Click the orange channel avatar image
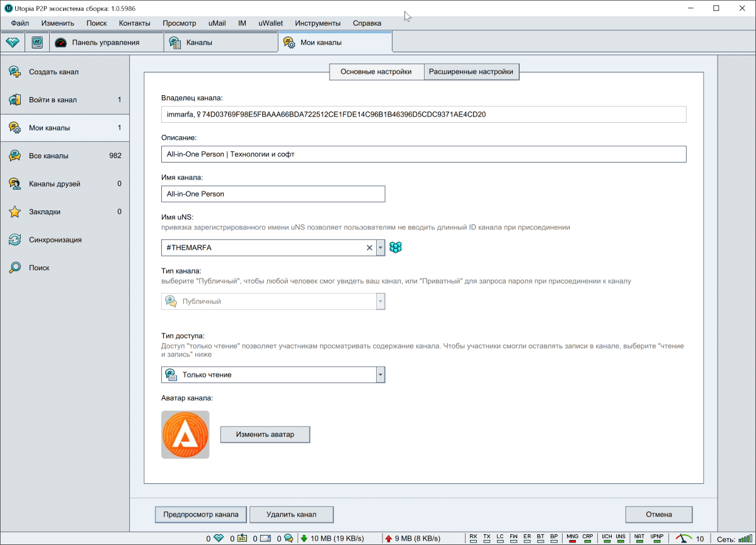The image size is (756, 545). (185, 435)
